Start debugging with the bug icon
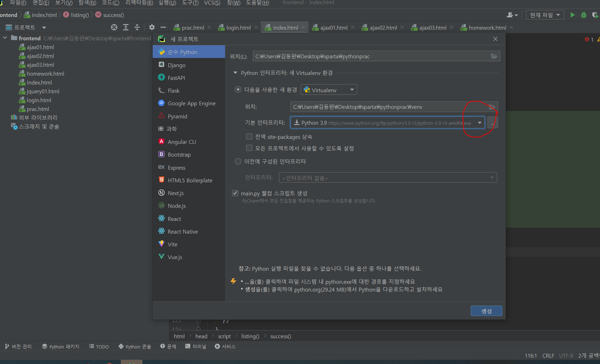This screenshot has width=600, height=364. [x=584, y=15]
